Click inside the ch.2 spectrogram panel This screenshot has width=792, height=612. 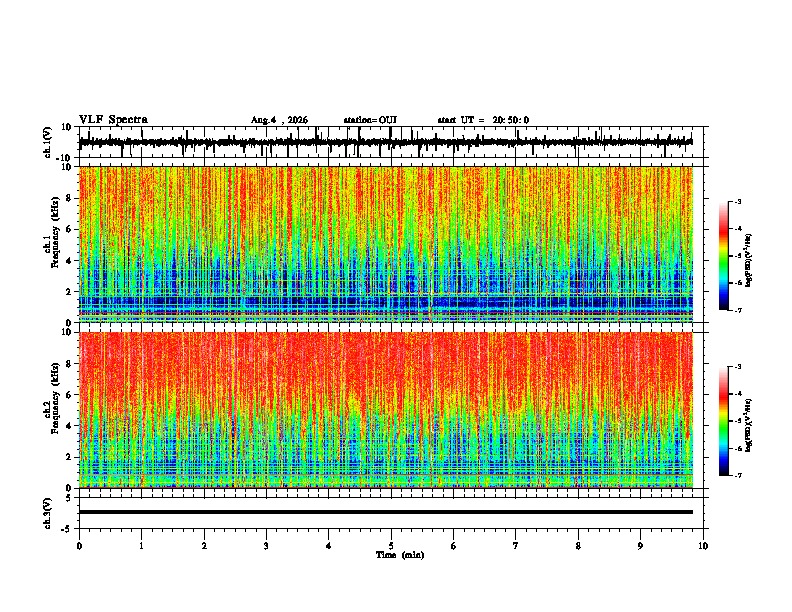point(386,410)
